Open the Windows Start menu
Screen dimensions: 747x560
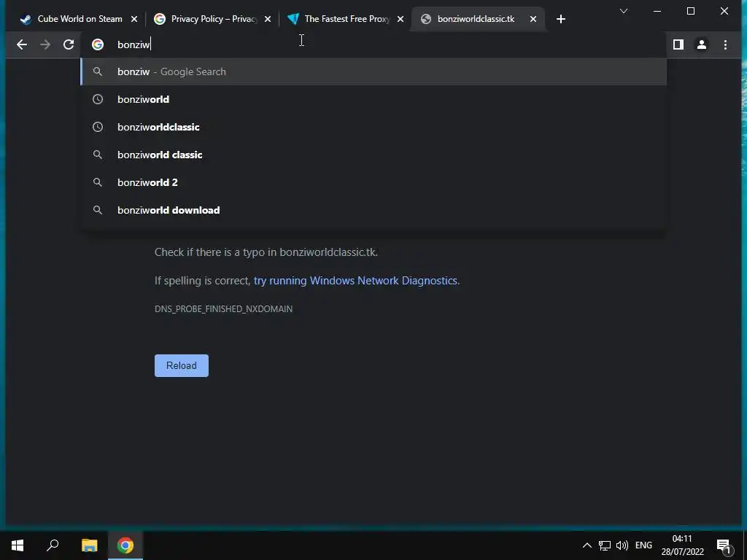pyautogui.click(x=18, y=545)
